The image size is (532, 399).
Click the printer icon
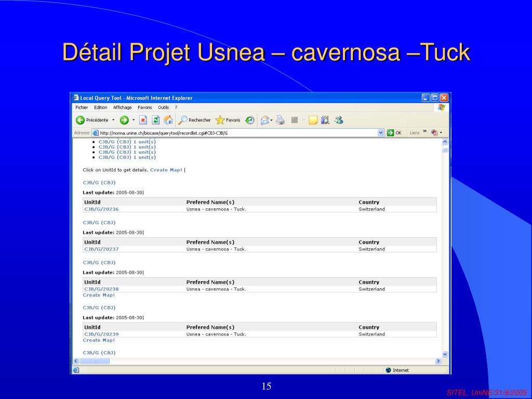click(280, 120)
